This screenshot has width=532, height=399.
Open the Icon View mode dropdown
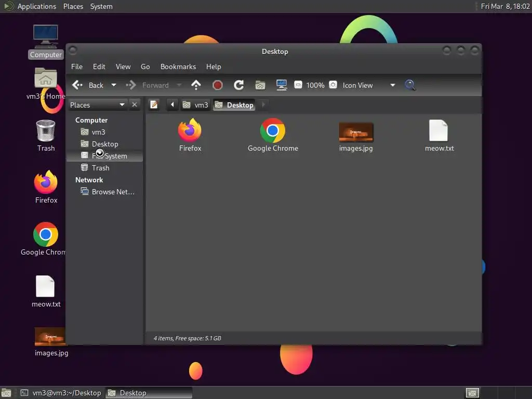coord(369,85)
